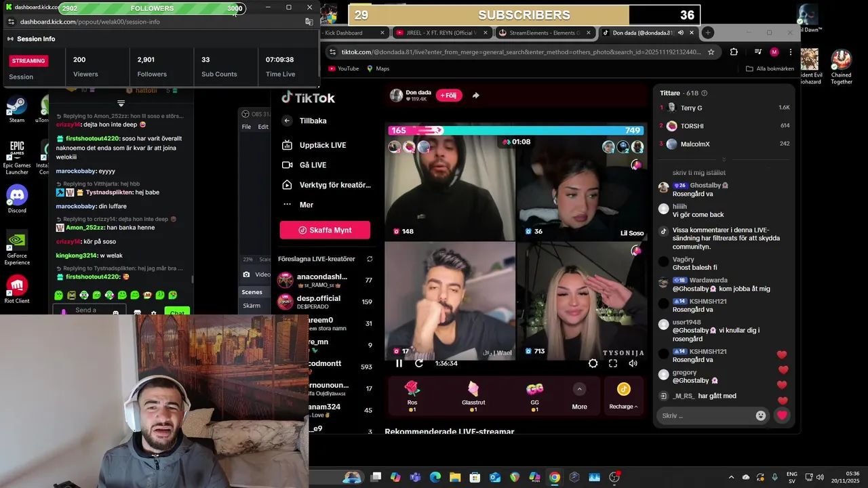Open Microsoft Edge from taskbar

(x=435, y=477)
